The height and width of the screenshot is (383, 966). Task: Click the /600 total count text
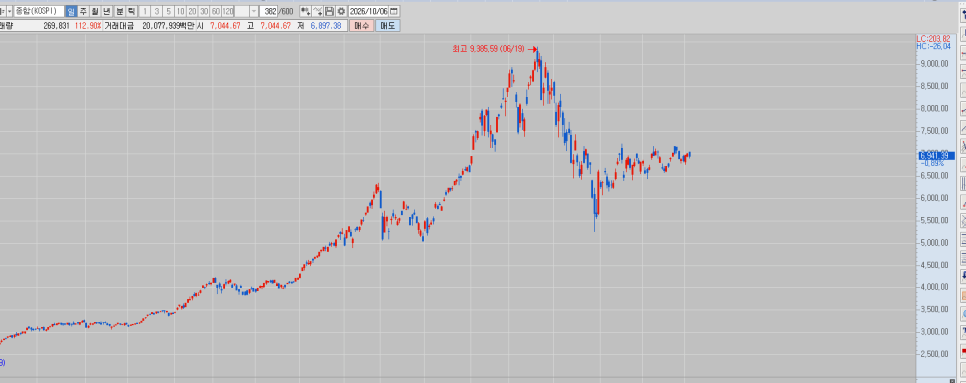tap(286, 11)
